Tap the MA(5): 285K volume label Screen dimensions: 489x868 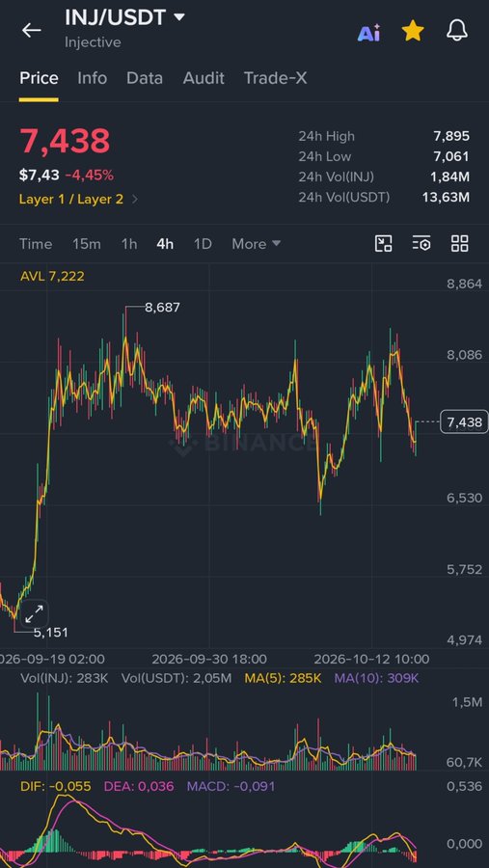click(283, 678)
